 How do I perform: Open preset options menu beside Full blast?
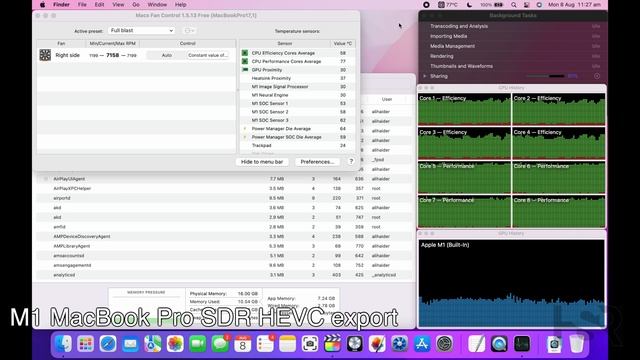click(x=189, y=31)
